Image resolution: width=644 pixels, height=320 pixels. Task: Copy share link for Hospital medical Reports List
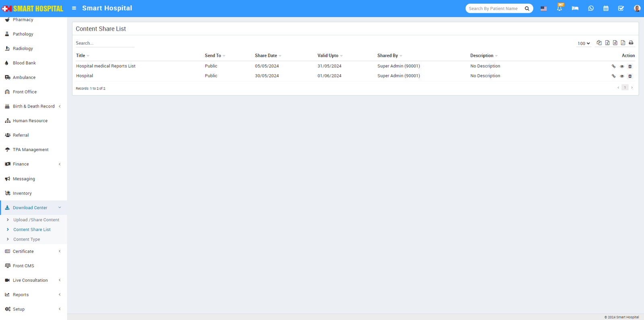613,66
